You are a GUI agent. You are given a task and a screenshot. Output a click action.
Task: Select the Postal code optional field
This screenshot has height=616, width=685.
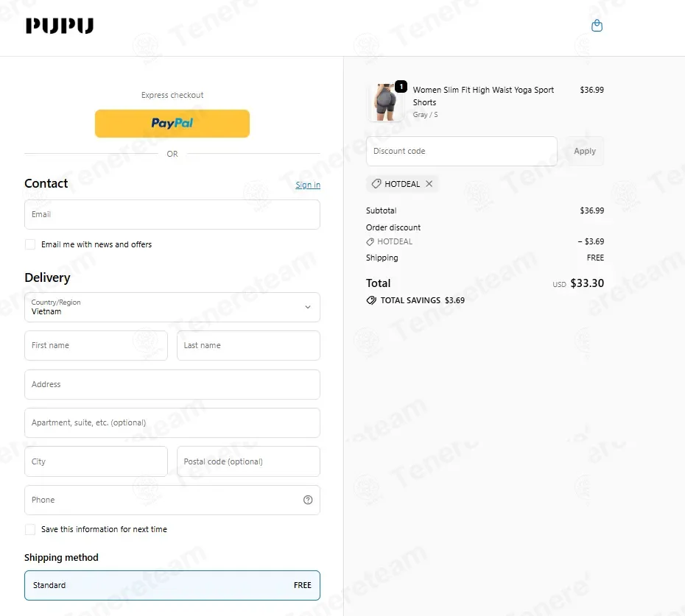[248, 461]
